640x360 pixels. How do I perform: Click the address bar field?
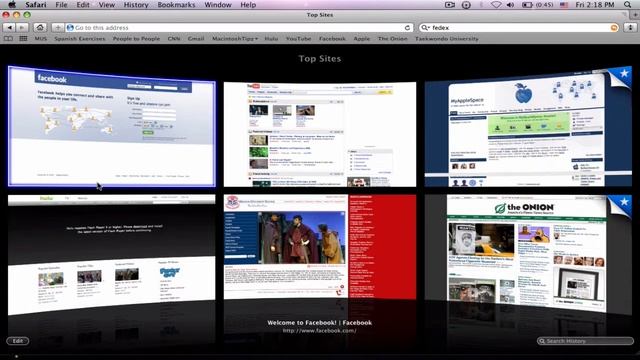pos(239,28)
